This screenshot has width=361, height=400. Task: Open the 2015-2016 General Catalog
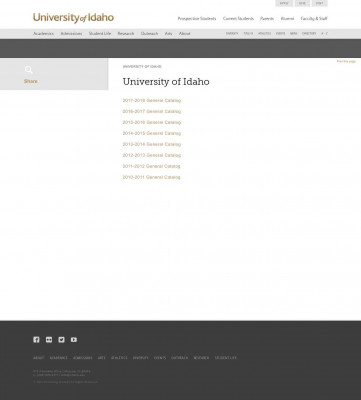click(152, 122)
